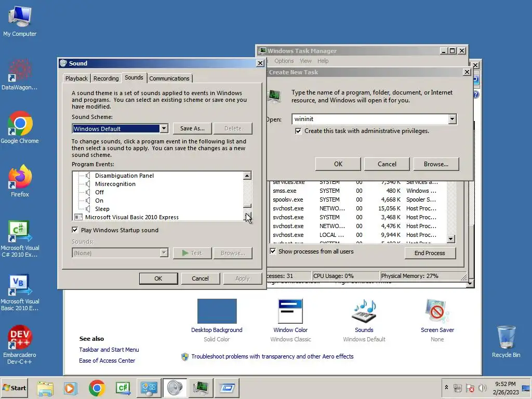The width and height of the screenshot is (532, 399).
Task: Switch to Task Manager taskbar icon
Action: pos(201,388)
